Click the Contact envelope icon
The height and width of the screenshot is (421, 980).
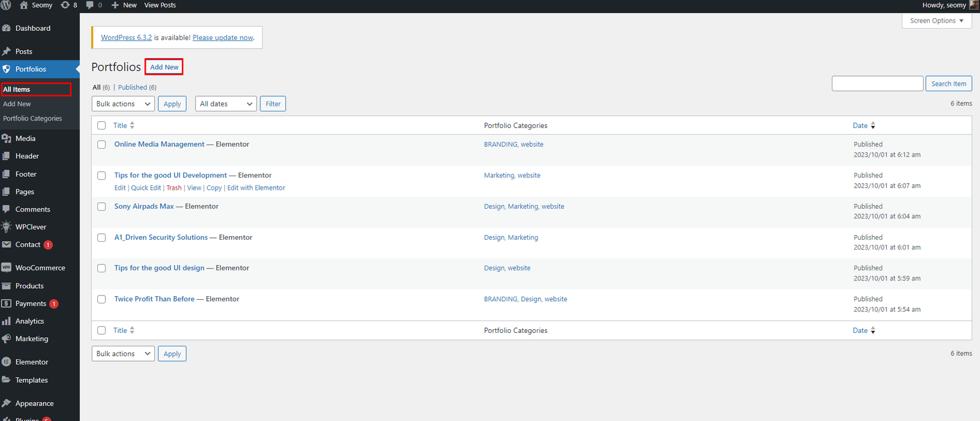click(7, 244)
